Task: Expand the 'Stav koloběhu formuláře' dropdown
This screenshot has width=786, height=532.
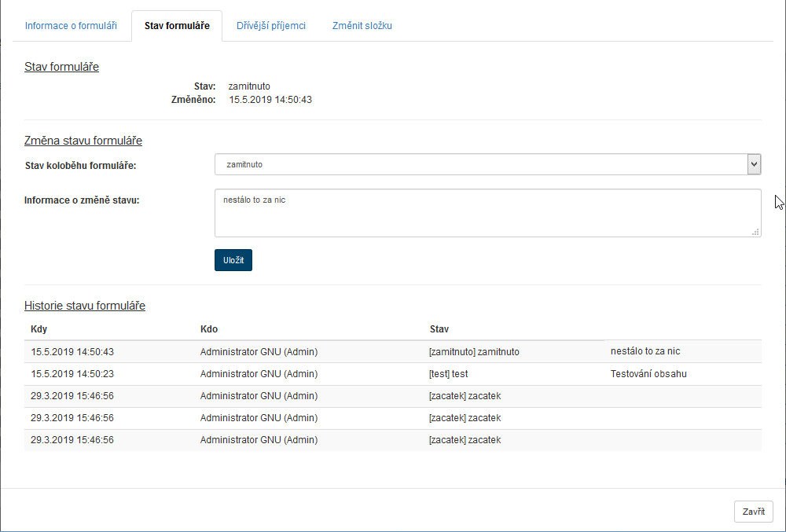Action: [x=479, y=164]
